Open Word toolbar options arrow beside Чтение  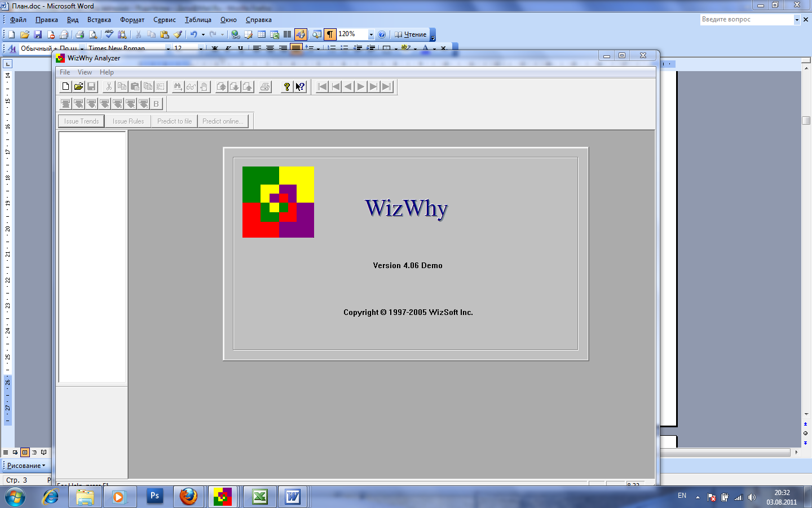click(x=433, y=35)
